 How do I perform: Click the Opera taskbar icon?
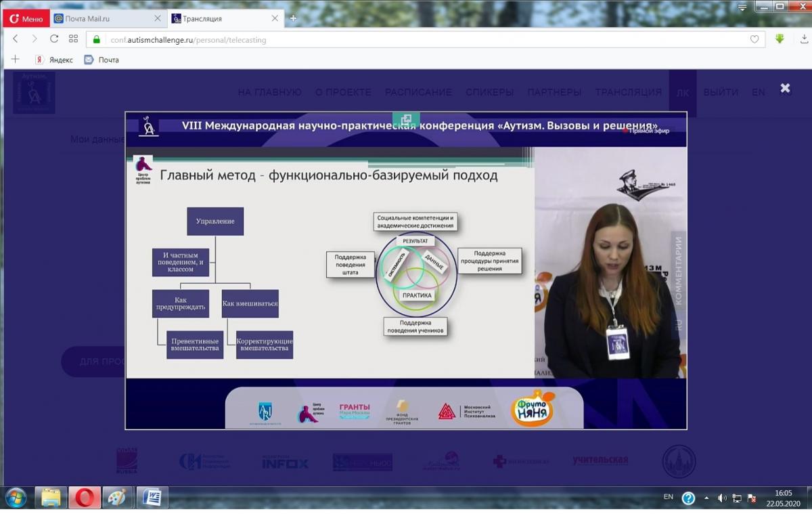(x=85, y=498)
